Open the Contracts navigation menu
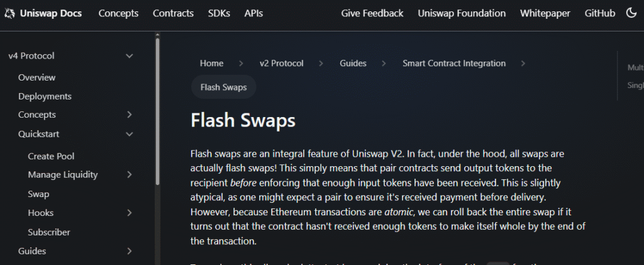Image resolution: width=644 pixels, height=265 pixels. pyautogui.click(x=172, y=13)
